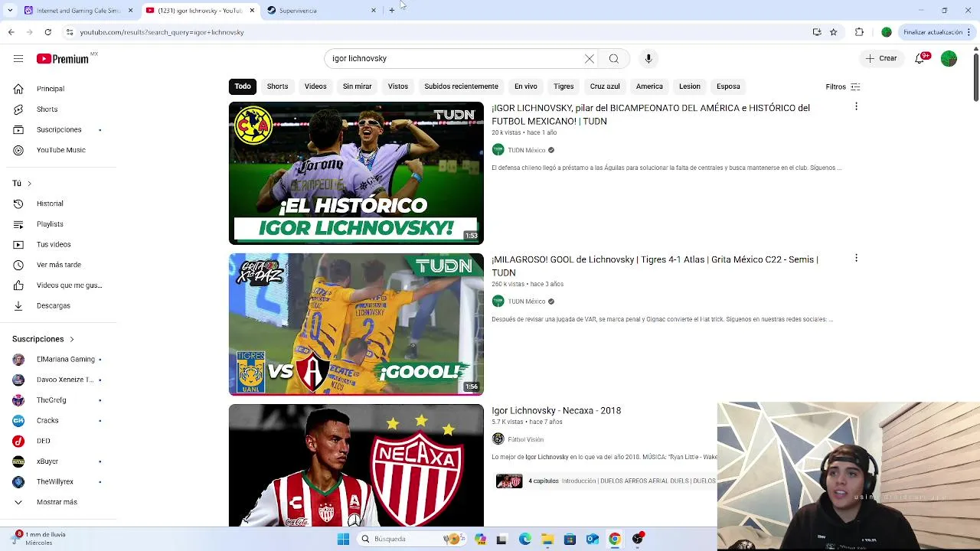
Task: Expand the Suscripciones section heading
Action: pos(43,339)
